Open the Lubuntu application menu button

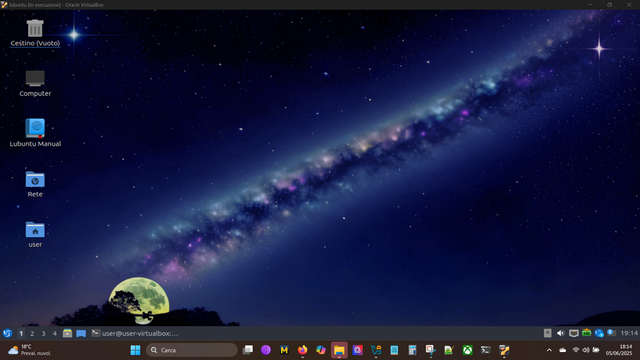click(x=7, y=333)
